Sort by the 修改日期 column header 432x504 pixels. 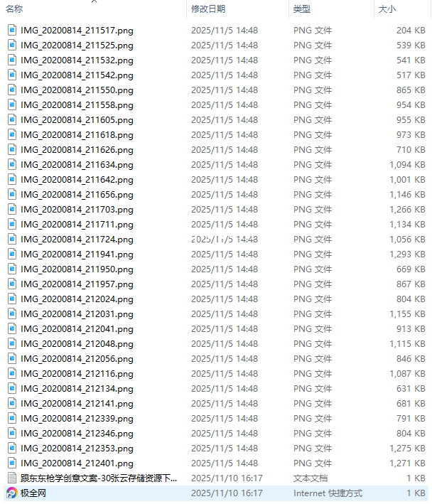(208, 9)
